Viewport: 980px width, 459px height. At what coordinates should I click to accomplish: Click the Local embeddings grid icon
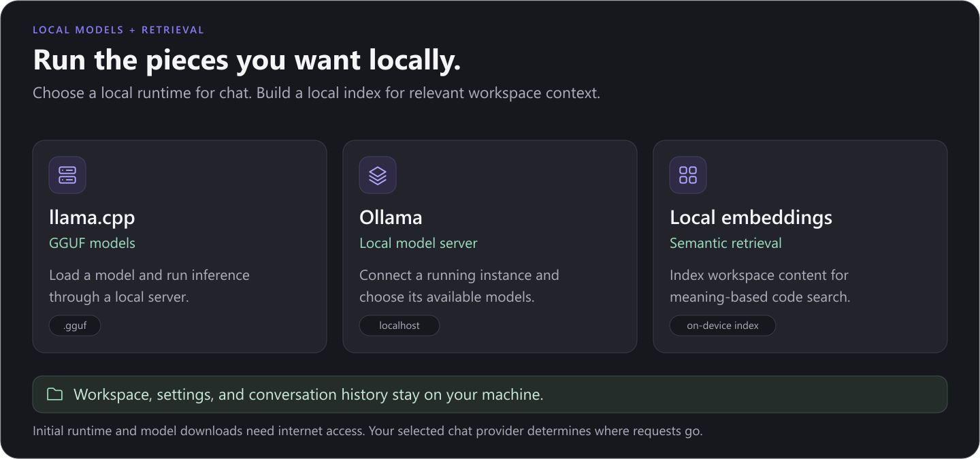(688, 175)
